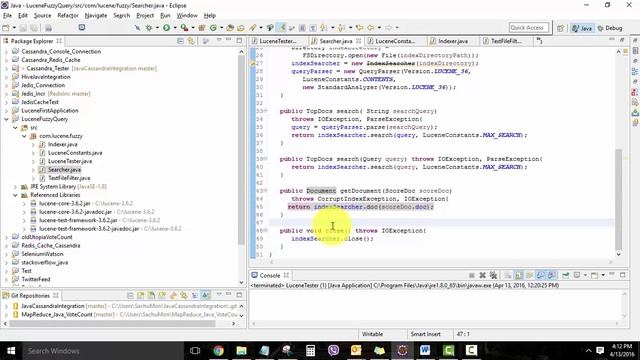Open the Project menu
This screenshot has width=640, height=360.
click(x=145, y=16)
